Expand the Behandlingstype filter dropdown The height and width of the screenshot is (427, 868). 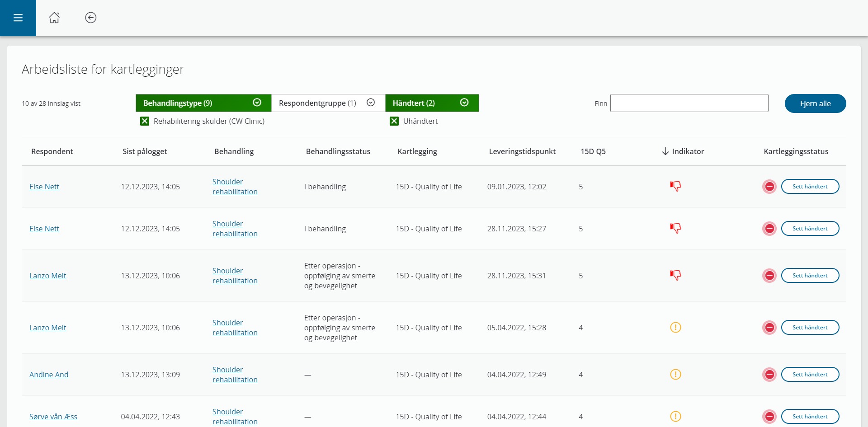pos(257,103)
